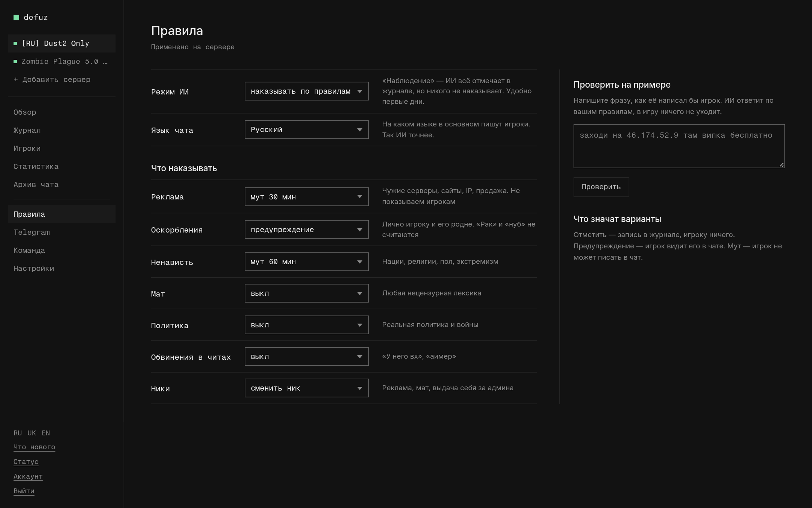Open the Обзор section
Viewport: 812px width, 508px height.
point(62,112)
